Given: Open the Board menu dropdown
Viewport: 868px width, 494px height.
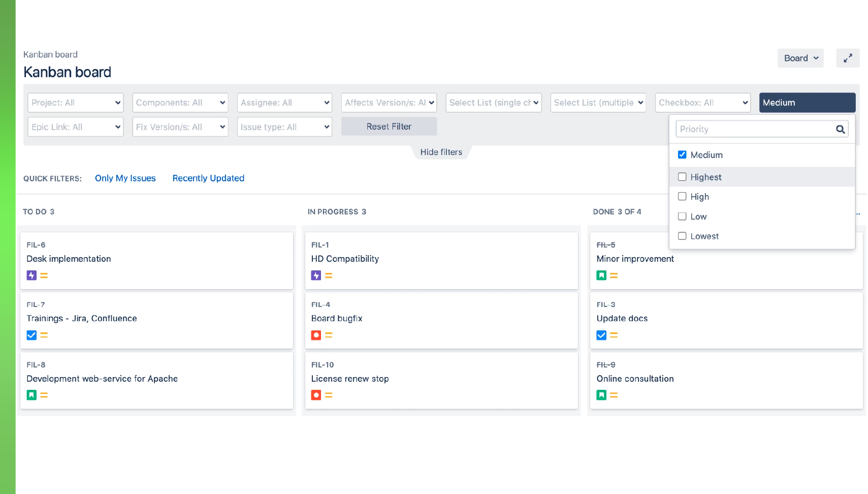Looking at the screenshot, I should 800,58.
